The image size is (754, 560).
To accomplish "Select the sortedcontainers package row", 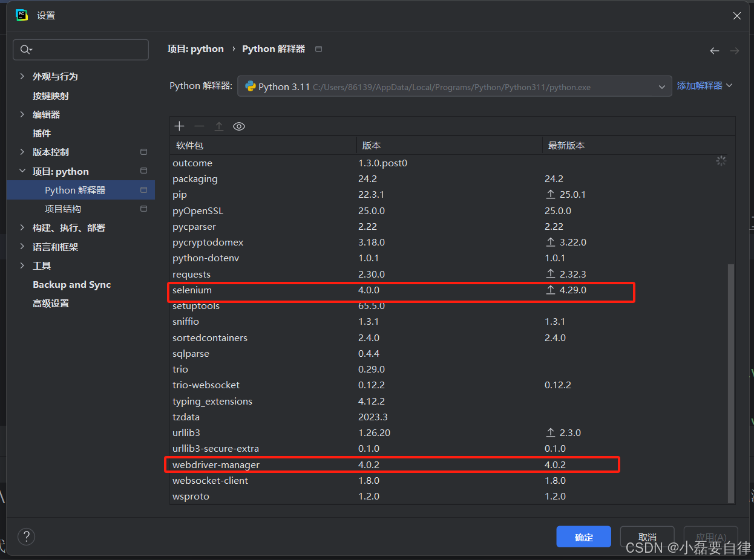I will (448, 337).
